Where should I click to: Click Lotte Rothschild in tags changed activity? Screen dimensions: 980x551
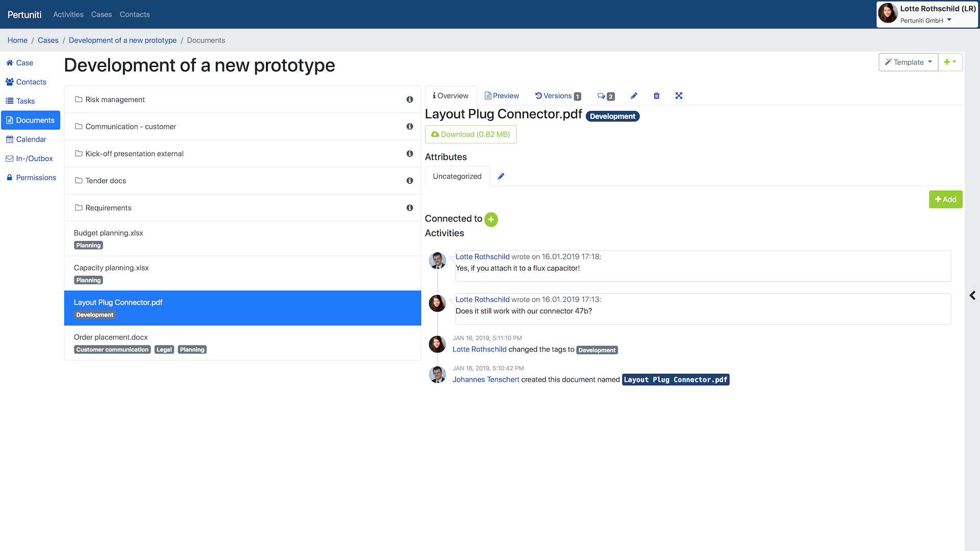click(479, 349)
